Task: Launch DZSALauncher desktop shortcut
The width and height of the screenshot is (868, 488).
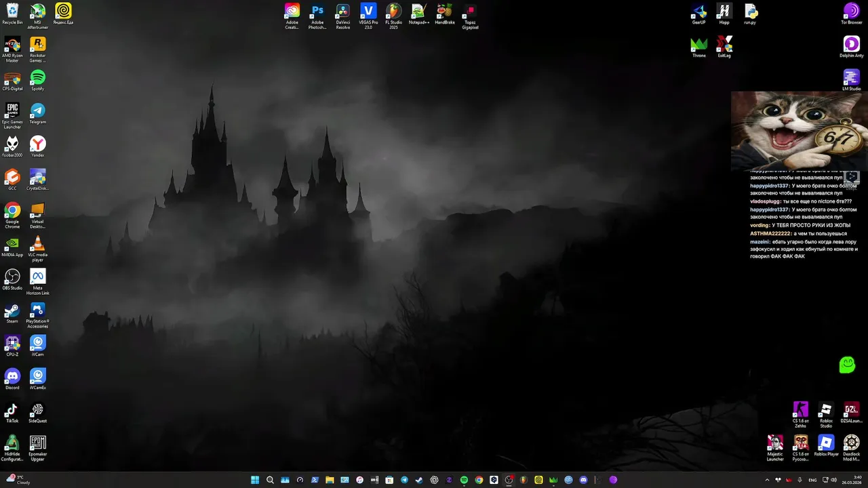Action: click(x=852, y=412)
